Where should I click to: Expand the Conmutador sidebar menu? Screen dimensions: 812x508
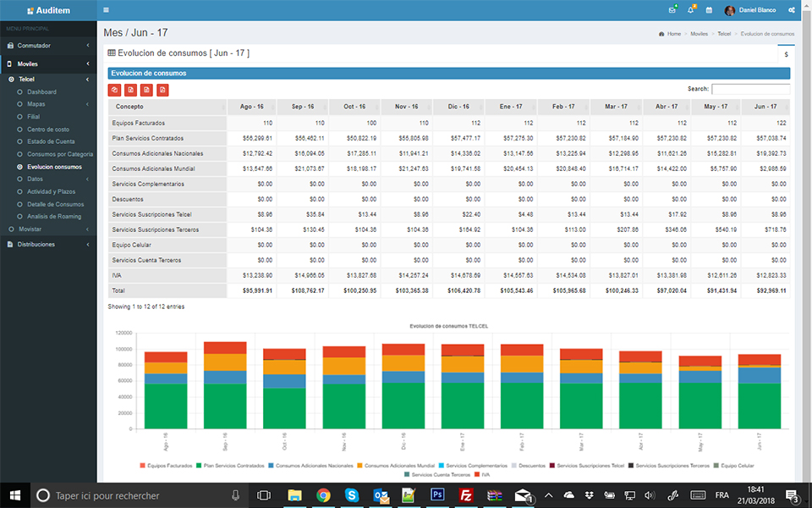(x=48, y=46)
